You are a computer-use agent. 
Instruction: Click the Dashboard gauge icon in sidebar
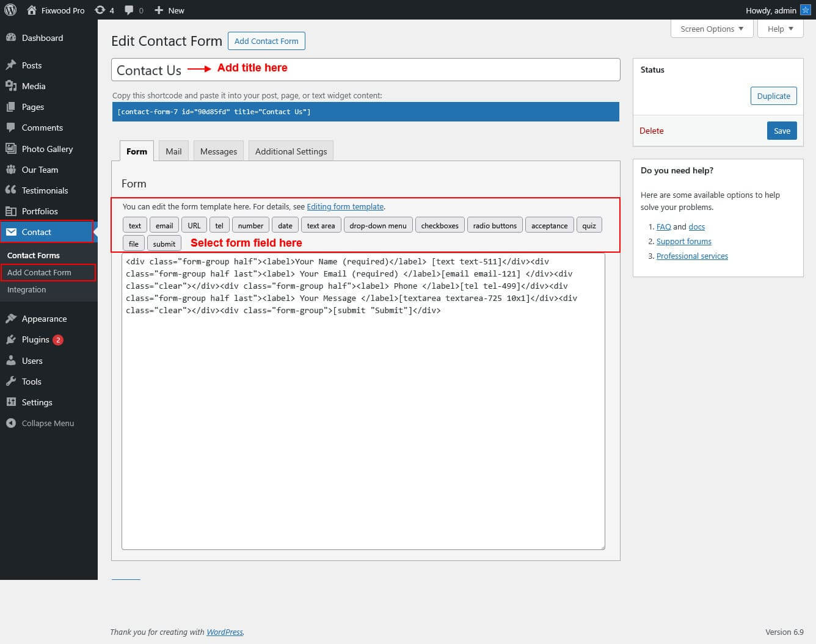pyautogui.click(x=11, y=38)
